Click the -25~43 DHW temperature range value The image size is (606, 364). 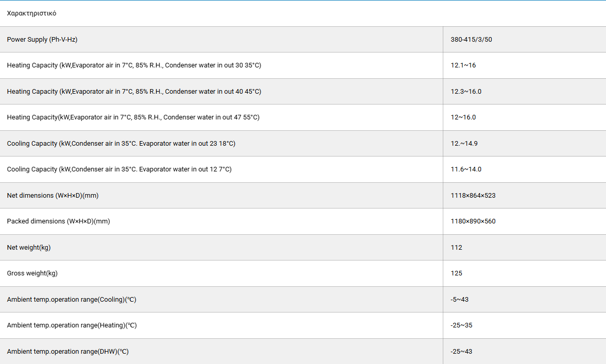pyautogui.click(x=461, y=352)
